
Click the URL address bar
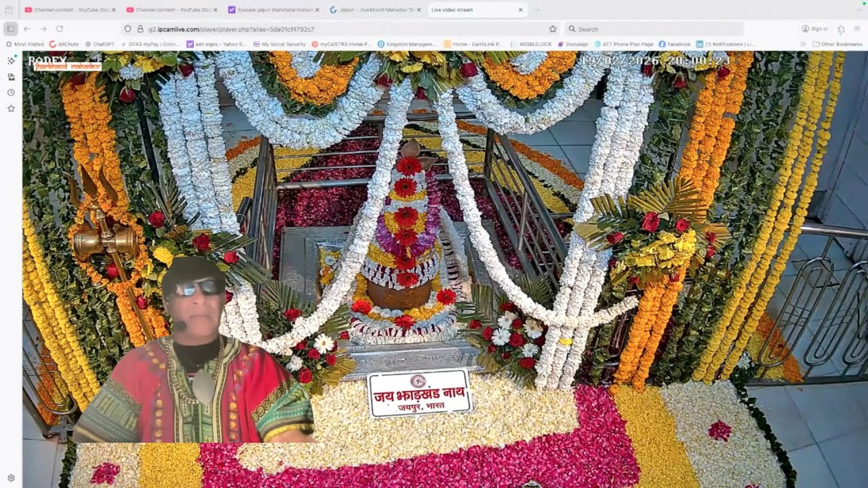tap(339, 29)
